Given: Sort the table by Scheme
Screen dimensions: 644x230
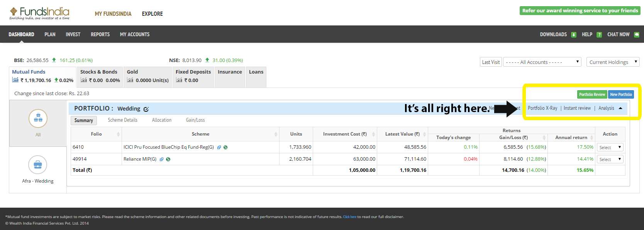Looking at the screenshot, I should tap(276, 134).
